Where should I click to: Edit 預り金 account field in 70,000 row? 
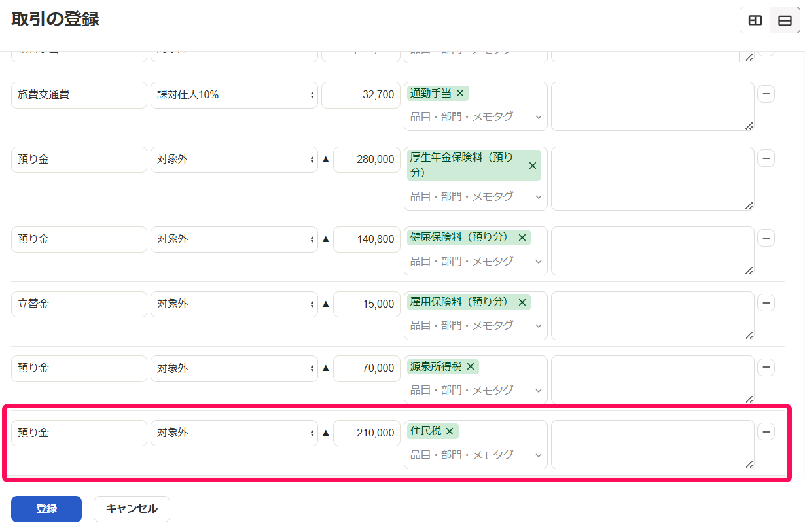pos(79,368)
